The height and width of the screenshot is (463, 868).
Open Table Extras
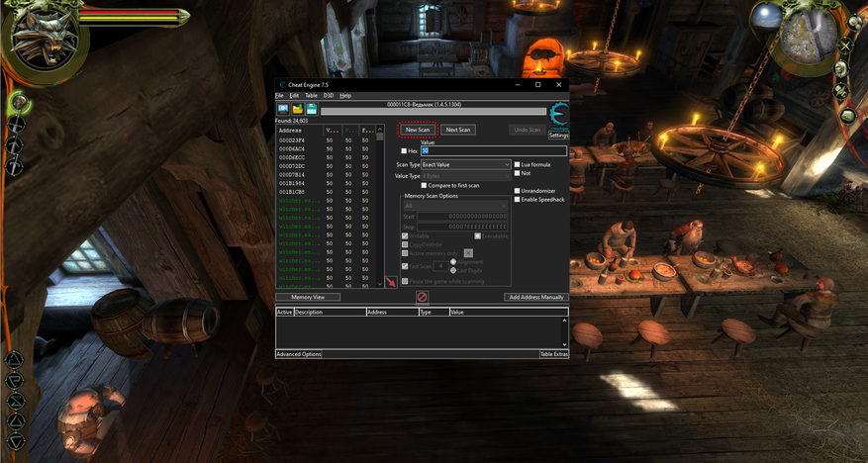(554, 354)
